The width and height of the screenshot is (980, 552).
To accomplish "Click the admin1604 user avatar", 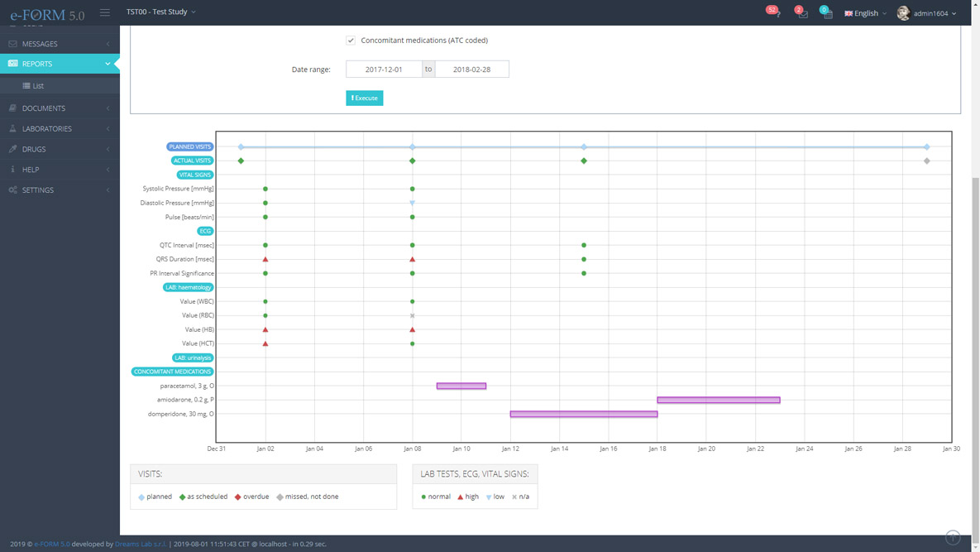I will click(903, 13).
